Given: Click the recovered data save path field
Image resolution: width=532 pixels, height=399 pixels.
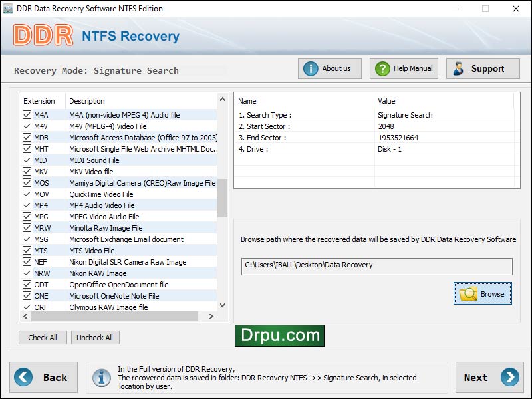Looking at the screenshot, I should coord(376,267).
